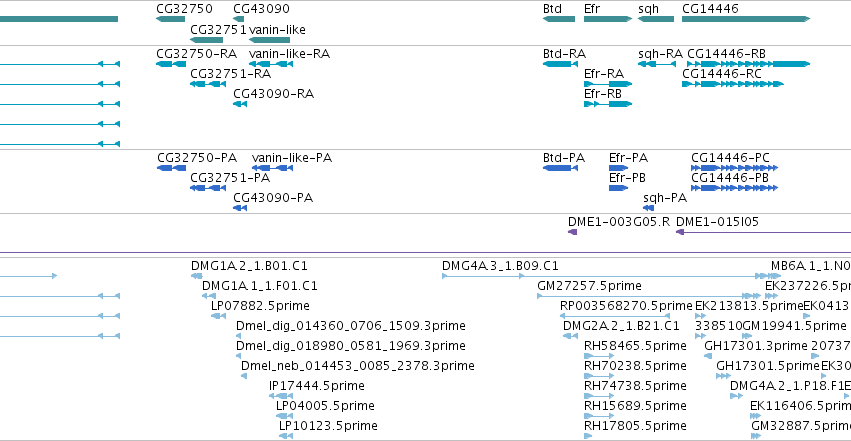This screenshot has width=851, height=441.
Task: Click EST GM27257.5prime
Action: click(x=649, y=296)
